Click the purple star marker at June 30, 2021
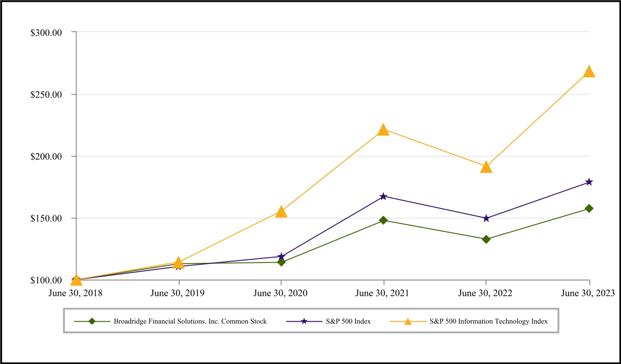Screen dimensions: 621x364 click(x=383, y=197)
